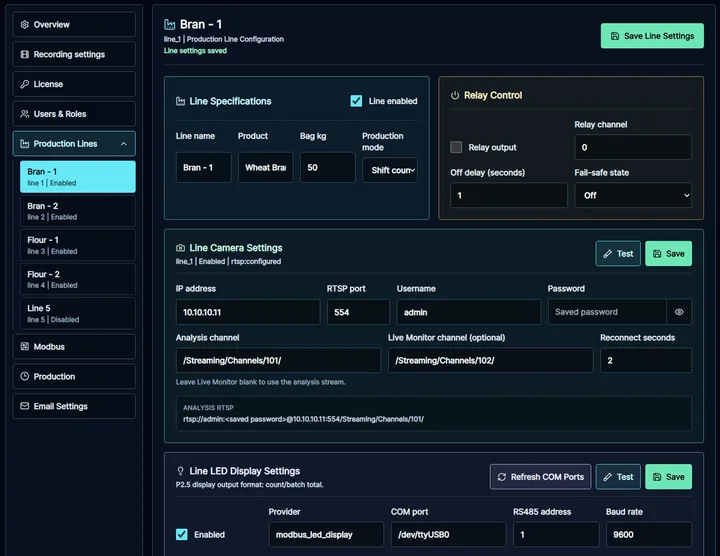This screenshot has height=556, width=720.
Task: Toggle the LED display Enabled checkbox
Action: click(x=182, y=534)
